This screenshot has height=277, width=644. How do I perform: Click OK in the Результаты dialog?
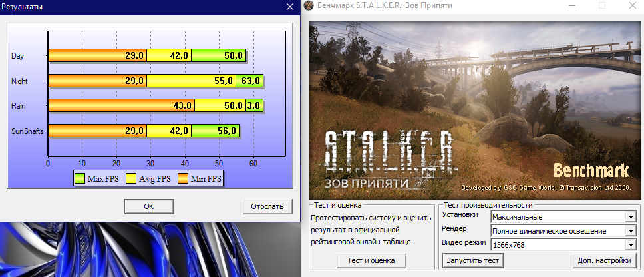pos(149,206)
